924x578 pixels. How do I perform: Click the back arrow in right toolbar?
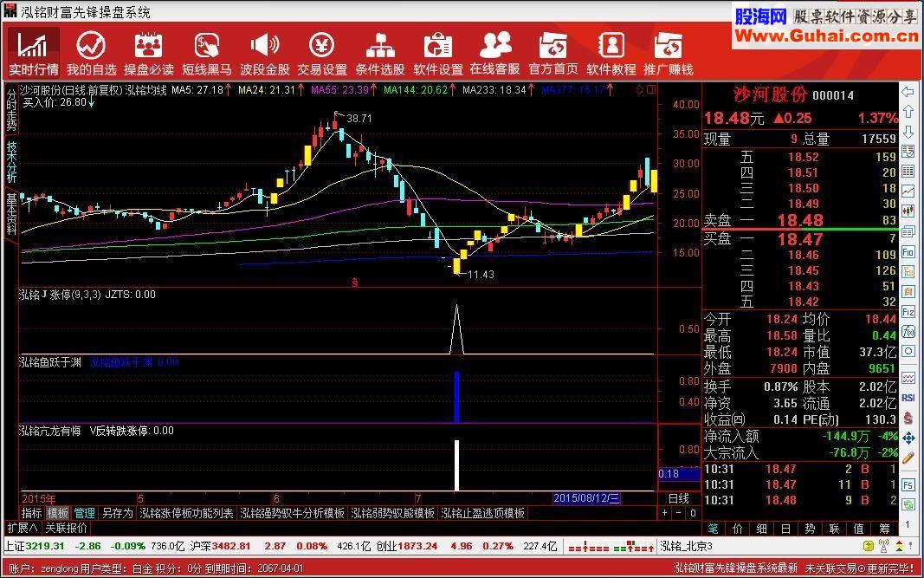[x=908, y=93]
